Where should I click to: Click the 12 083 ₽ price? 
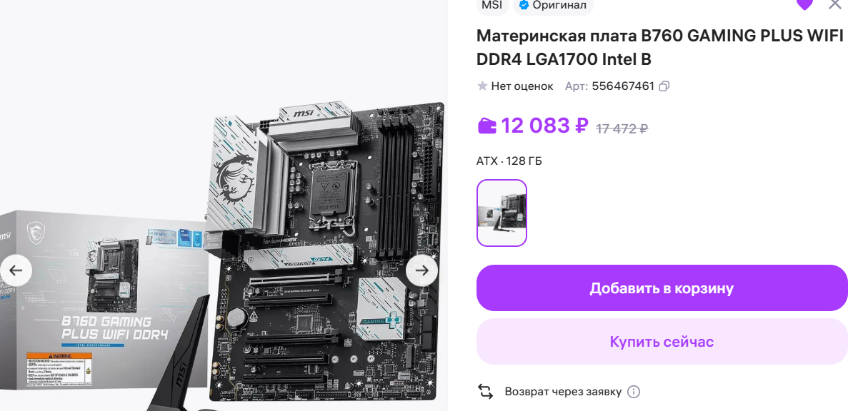coord(544,126)
